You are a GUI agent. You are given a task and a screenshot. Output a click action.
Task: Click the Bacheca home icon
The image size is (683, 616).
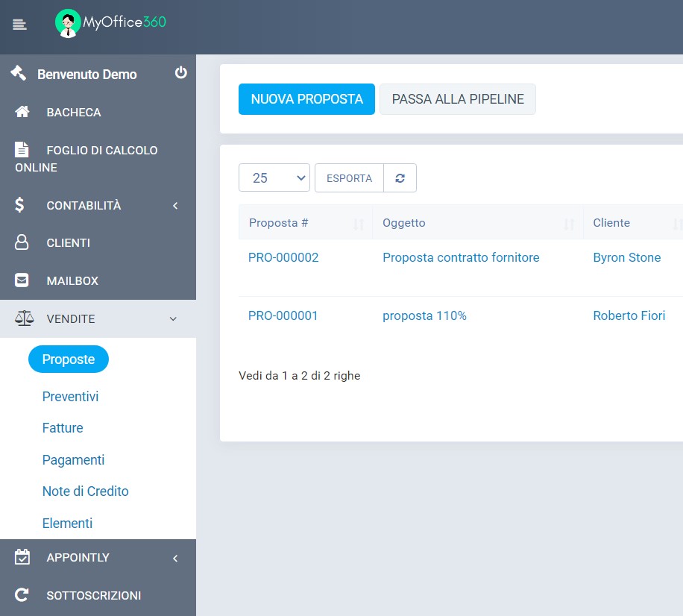click(x=22, y=112)
